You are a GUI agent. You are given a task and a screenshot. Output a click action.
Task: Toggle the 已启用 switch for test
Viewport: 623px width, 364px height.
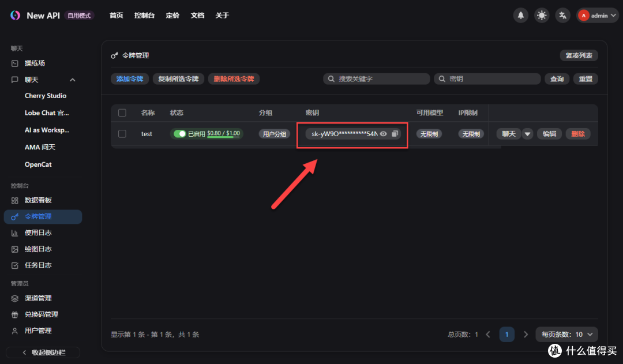tap(180, 134)
